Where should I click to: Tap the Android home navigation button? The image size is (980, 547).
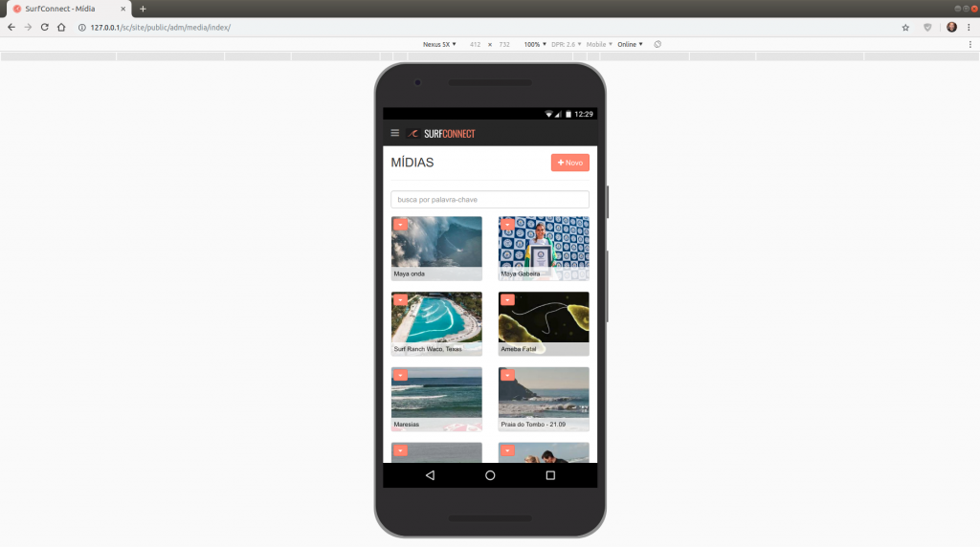490,475
